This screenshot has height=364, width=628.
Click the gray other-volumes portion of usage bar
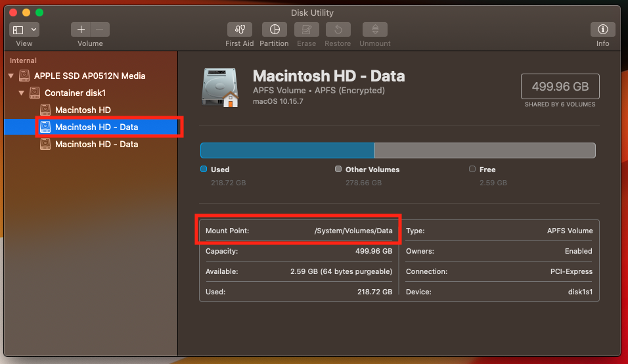(484, 150)
